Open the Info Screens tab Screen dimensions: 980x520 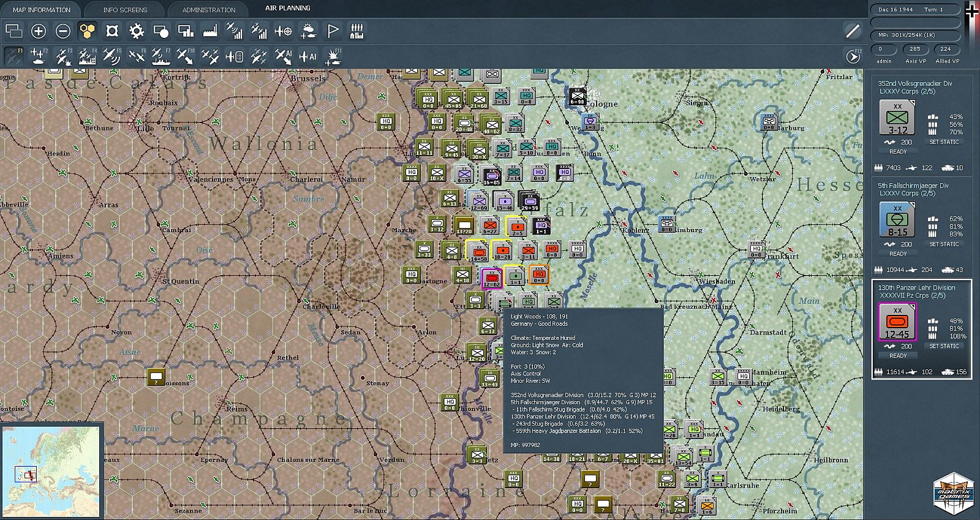point(125,10)
